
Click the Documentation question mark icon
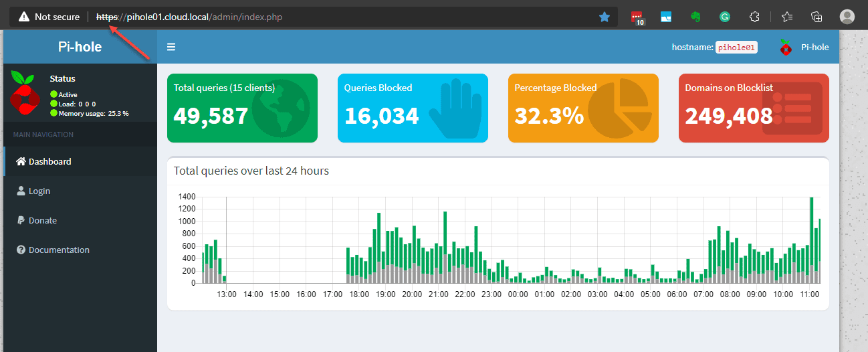[x=21, y=250]
